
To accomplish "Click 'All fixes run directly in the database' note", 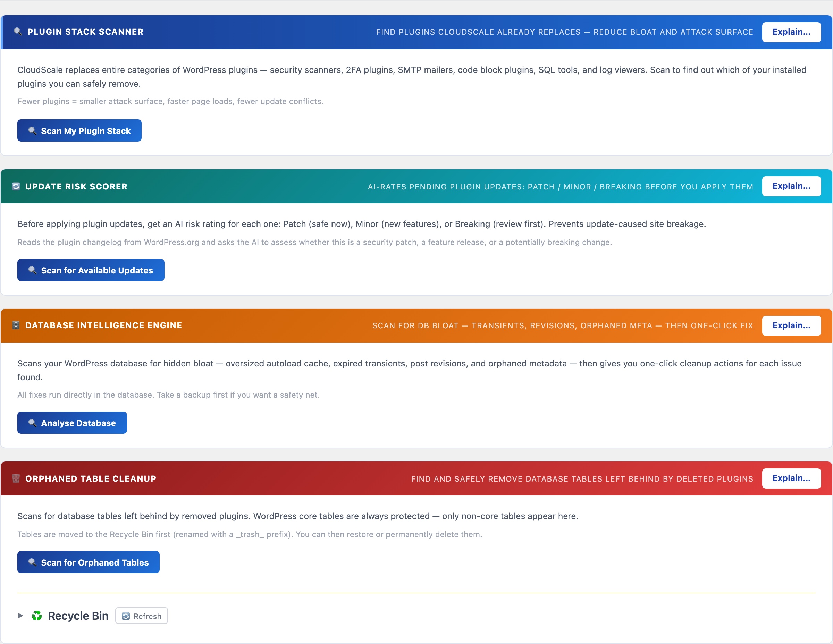I will click(168, 395).
